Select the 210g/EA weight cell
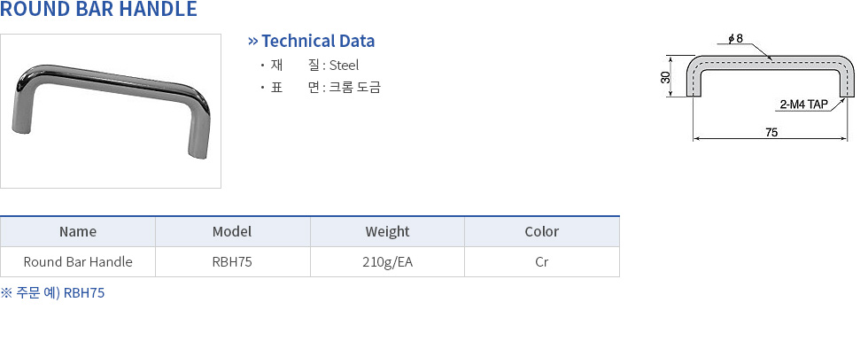 (387, 261)
